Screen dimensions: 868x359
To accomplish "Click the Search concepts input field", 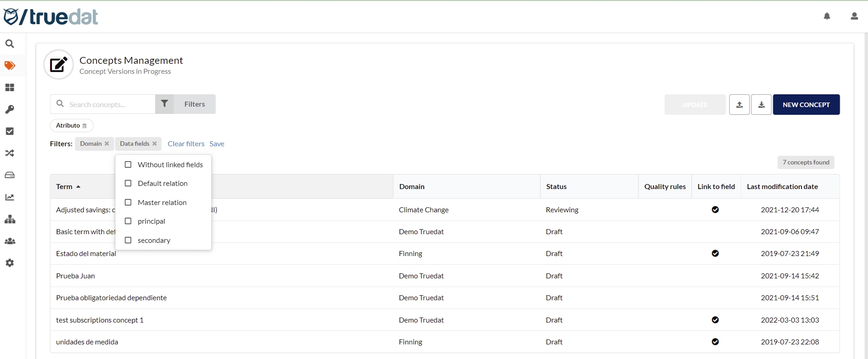I will click(109, 104).
